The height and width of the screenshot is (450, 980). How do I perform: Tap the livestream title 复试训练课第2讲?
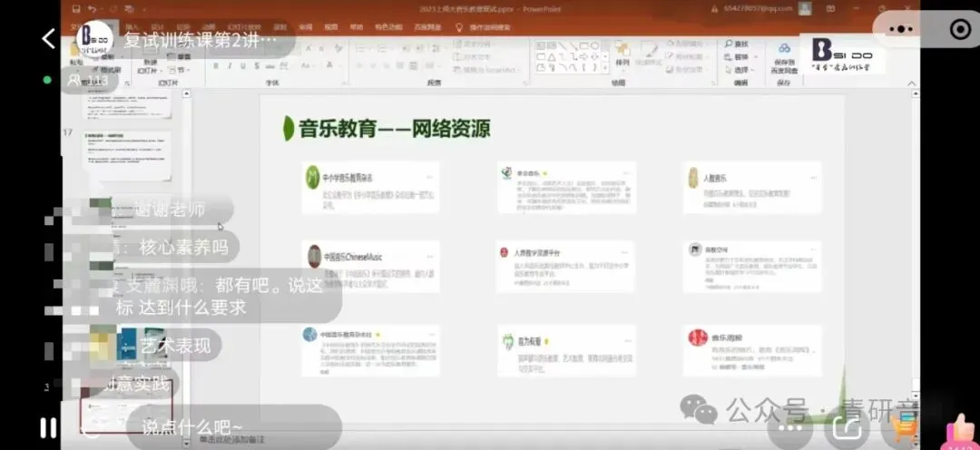[200, 41]
